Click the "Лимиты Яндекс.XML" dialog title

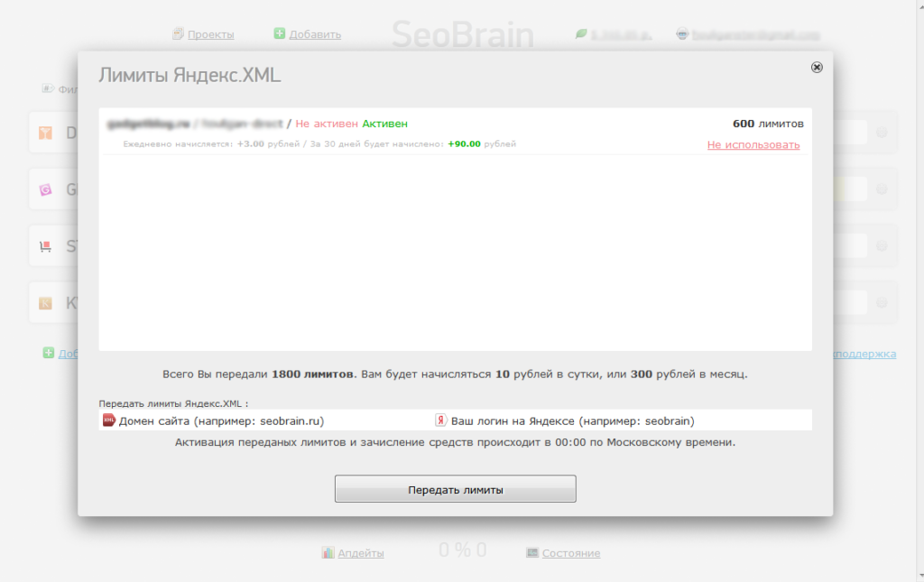[x=189, y=76]
